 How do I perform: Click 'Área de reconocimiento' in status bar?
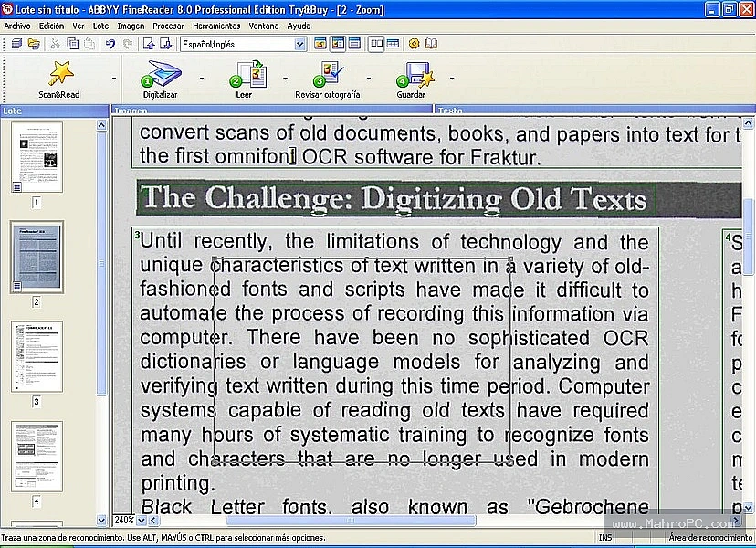(x=709, y=537)
